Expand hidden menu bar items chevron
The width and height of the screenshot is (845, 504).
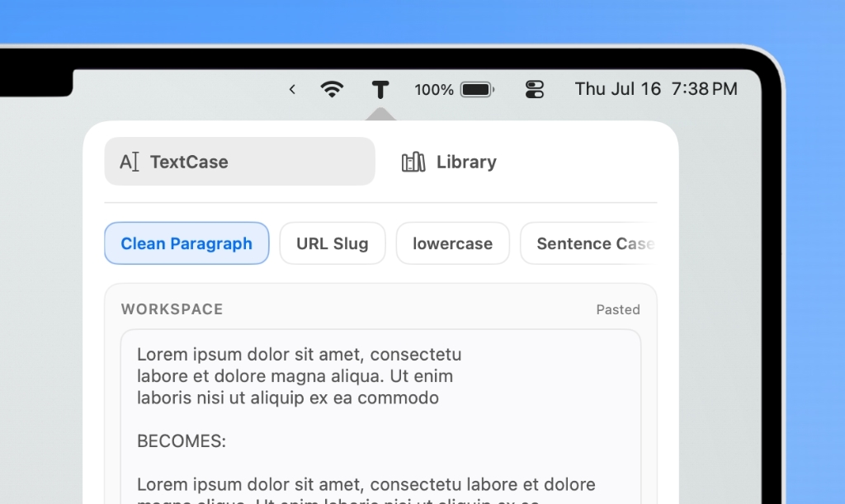click(x=292, y=89)
